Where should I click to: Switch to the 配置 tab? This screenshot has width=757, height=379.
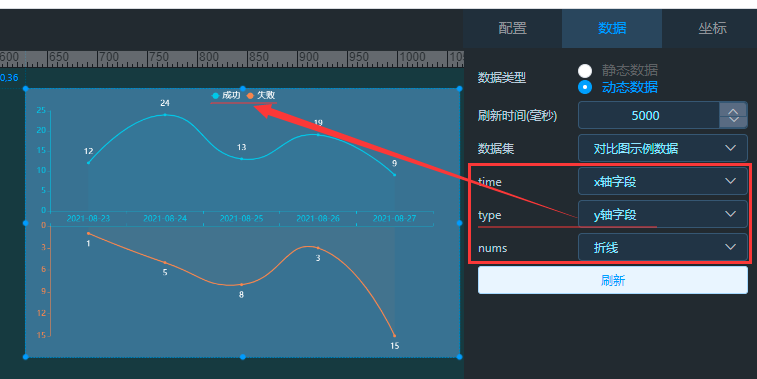pyautogui.click(x=512, y=28)
